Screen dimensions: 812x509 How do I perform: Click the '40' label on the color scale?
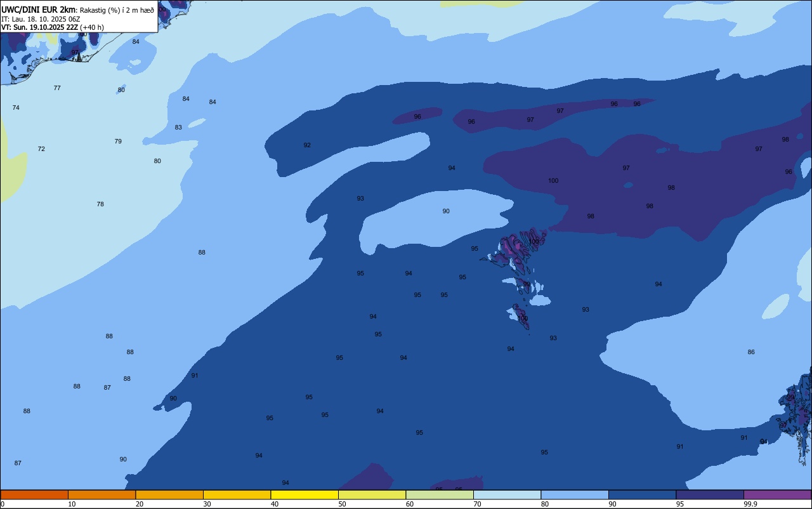coord(275,504)
